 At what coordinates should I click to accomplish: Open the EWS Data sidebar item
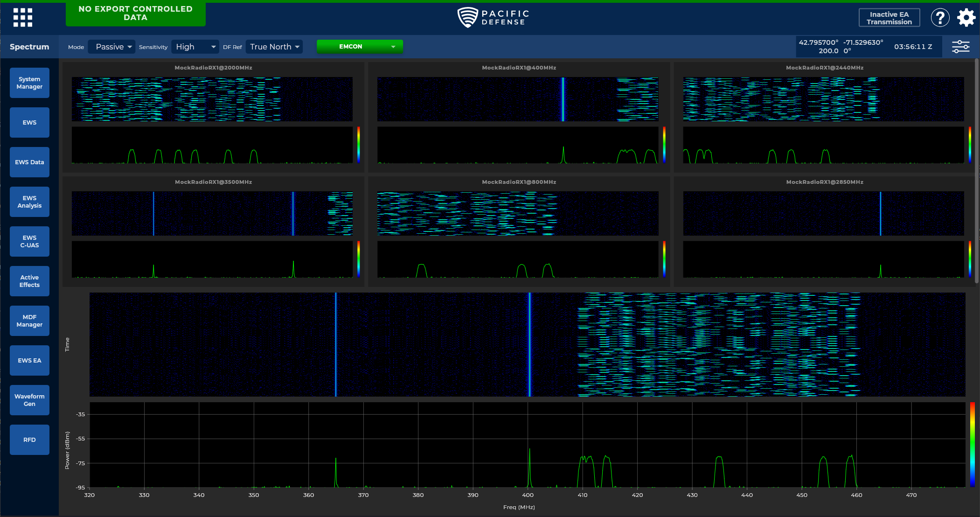pos(29,162)
